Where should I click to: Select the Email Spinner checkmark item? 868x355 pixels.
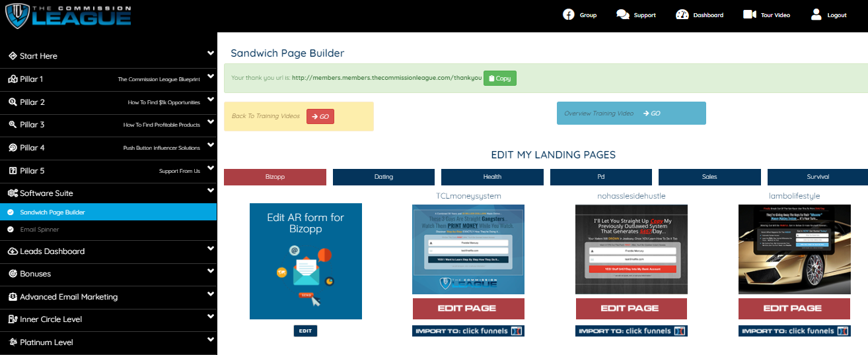[x=10, y=230]
